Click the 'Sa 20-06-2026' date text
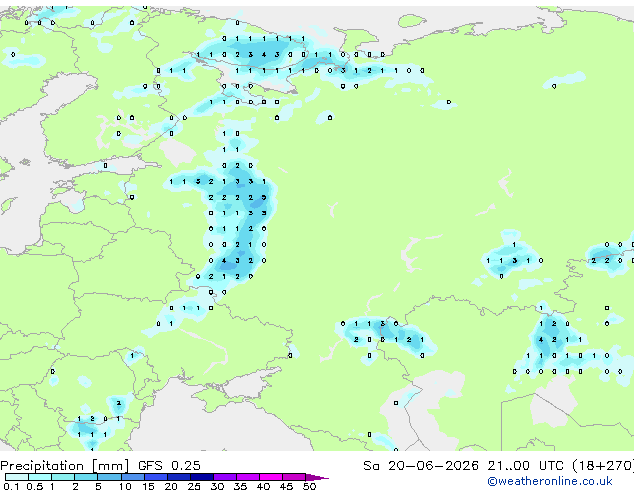The width and height of the screenshot is (634, 490). pyautogui.click(x=421, y=466)
